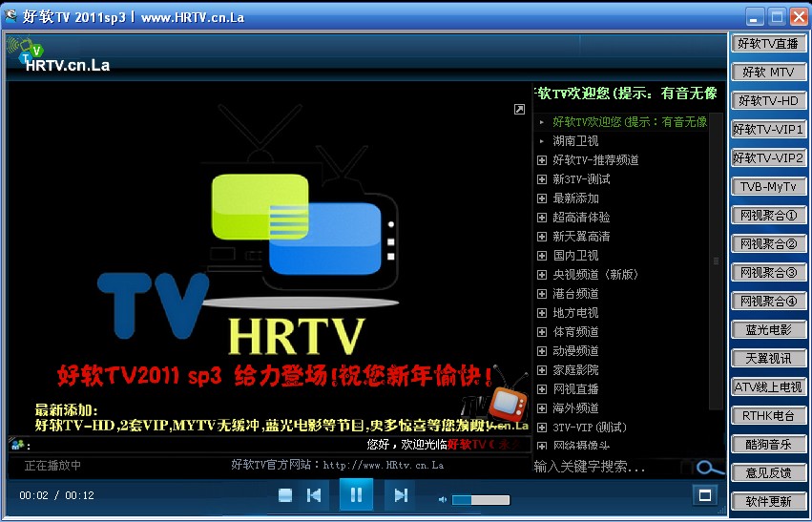Pause the playing video

click(356, 495)
